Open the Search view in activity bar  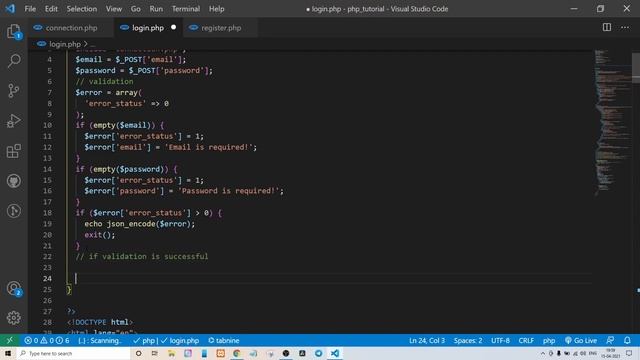click(x=13, y=61)
